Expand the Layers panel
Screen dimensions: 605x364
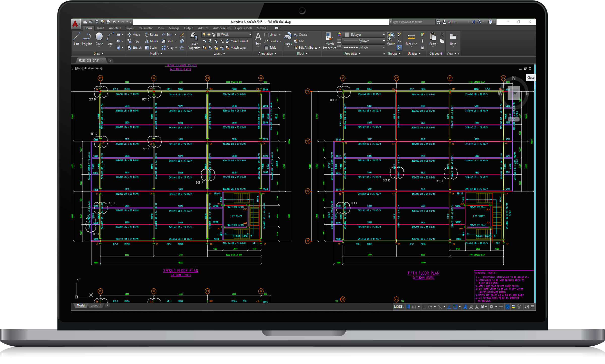tap(219, 54)
